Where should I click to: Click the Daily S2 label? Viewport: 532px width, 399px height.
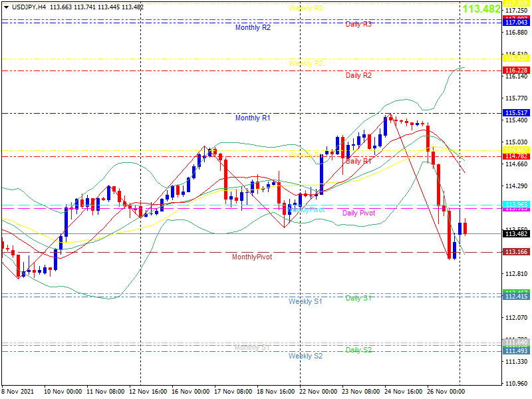(358, 350)
